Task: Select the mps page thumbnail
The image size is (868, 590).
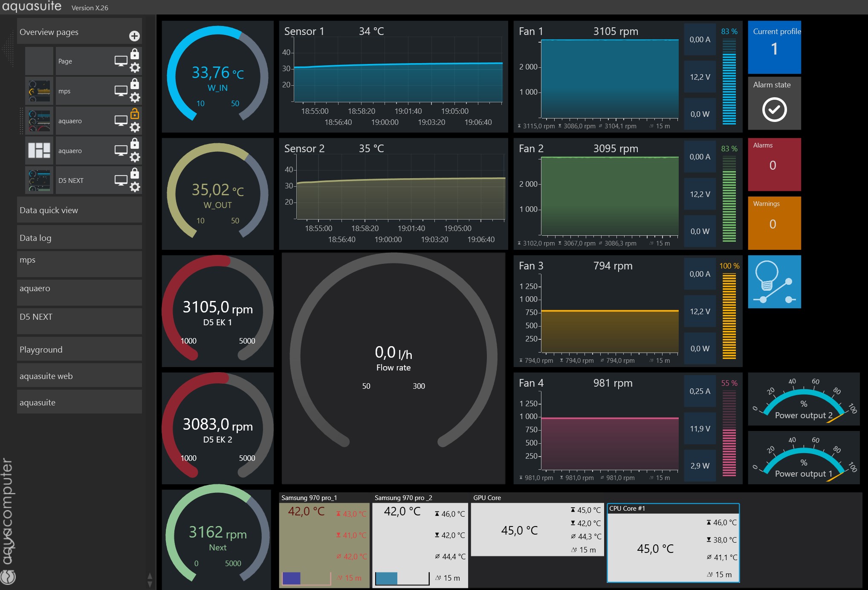Action: click(39, 91)
